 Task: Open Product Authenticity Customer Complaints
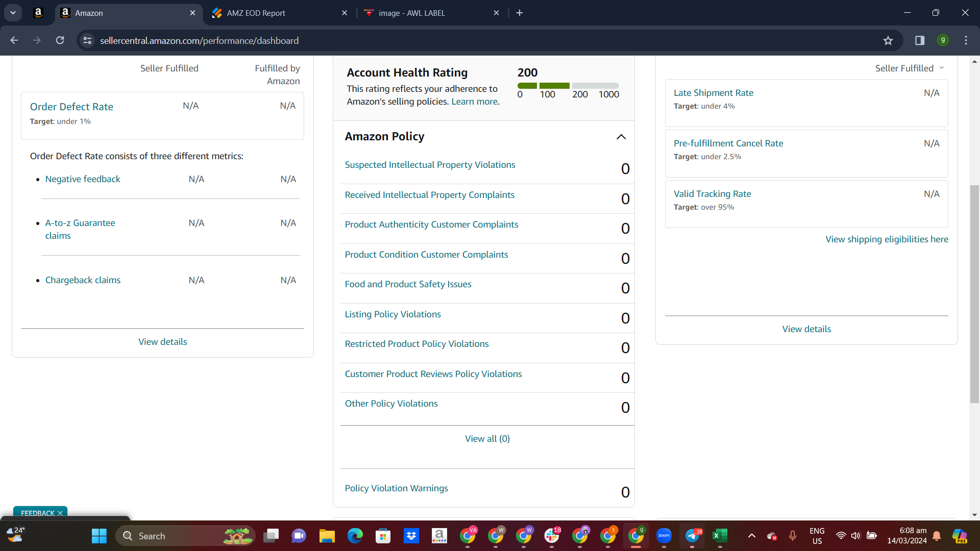pyautogui.click(x=431, y=224)
